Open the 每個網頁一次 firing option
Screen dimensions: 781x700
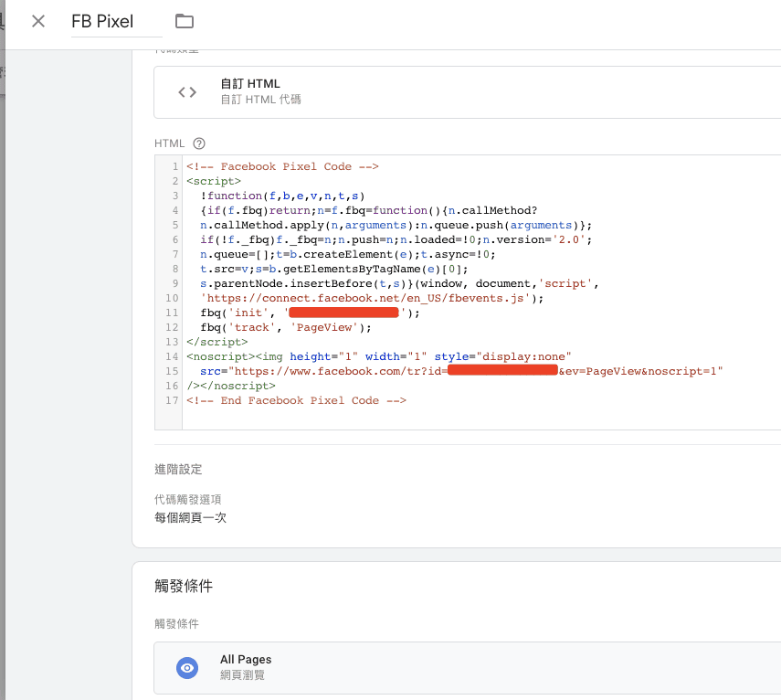coord(190,517)
